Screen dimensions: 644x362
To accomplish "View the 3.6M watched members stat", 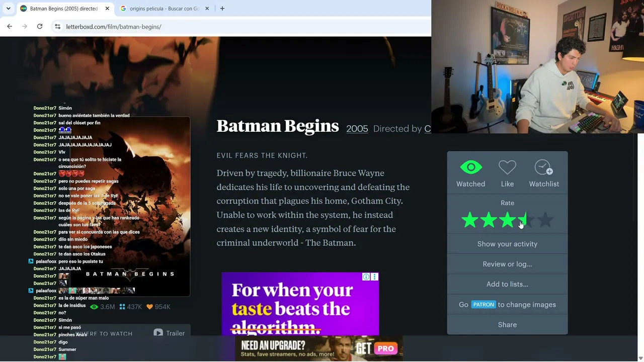I will point(102,307).
